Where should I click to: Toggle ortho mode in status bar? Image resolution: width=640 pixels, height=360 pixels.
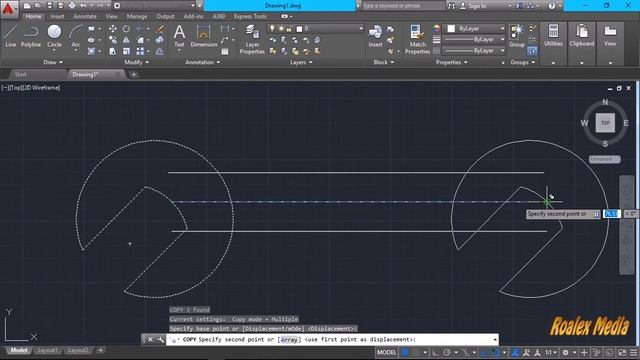pyautogui.click(x=435, y=353)
